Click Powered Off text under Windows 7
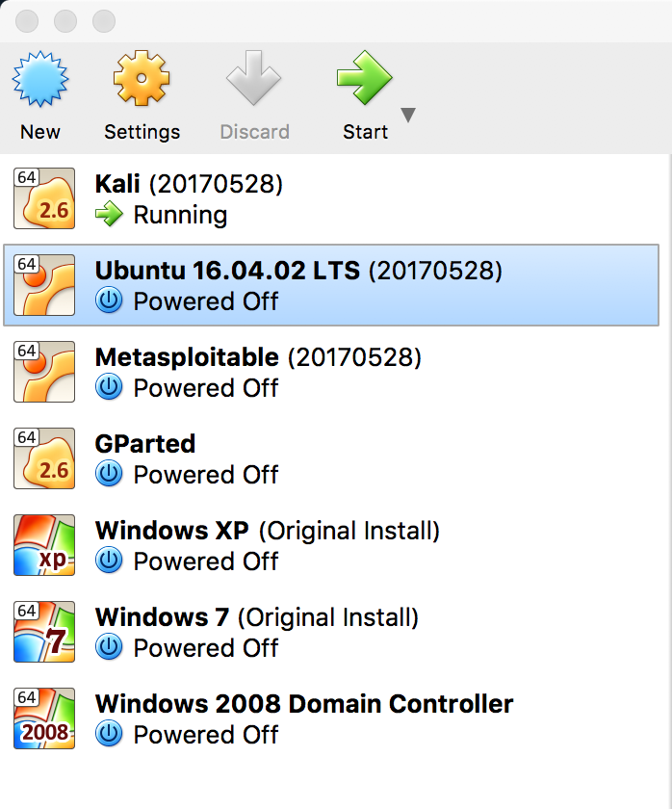The width and height of the screenshot is (672, 809). tap(206, 648)
